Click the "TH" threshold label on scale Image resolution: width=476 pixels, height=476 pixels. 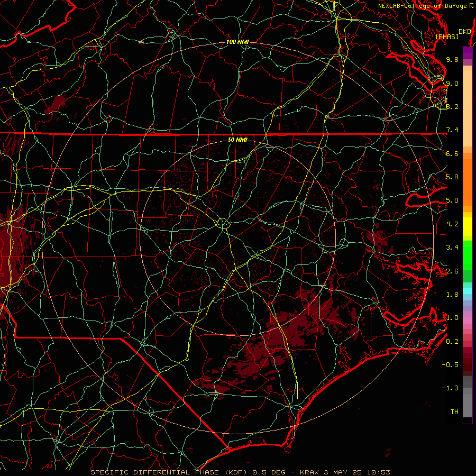[x=454, y=412]
